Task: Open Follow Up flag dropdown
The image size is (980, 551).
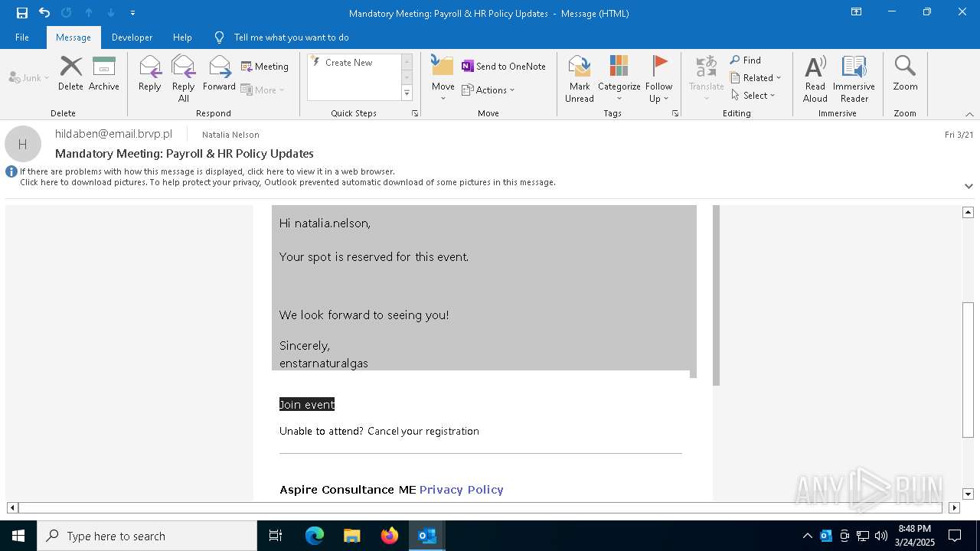Action: pos(658,79)
